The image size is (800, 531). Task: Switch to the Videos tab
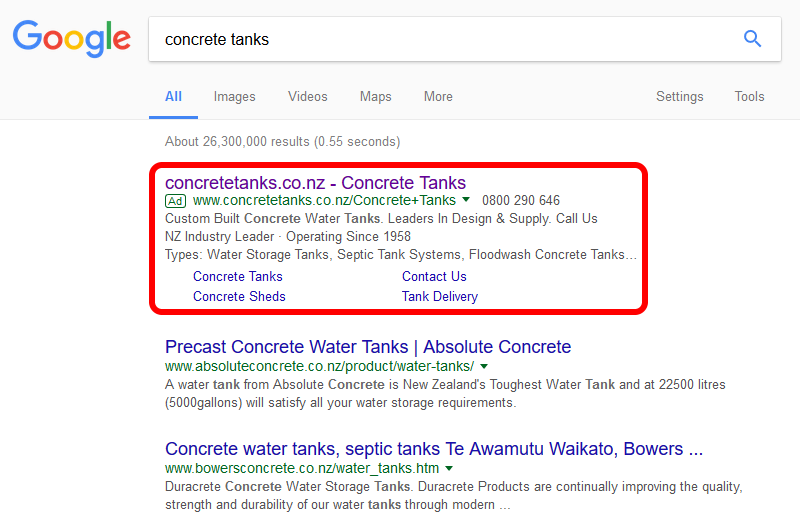[307, 97]
